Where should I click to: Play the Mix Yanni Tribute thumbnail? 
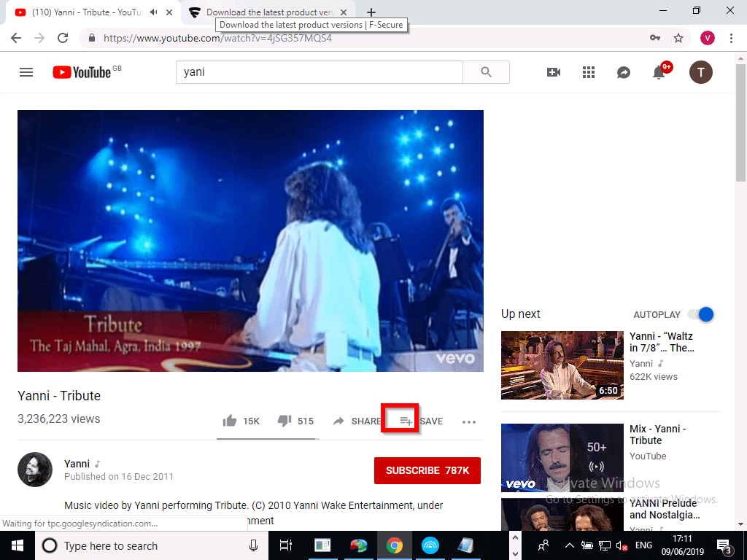pos(562,458)
